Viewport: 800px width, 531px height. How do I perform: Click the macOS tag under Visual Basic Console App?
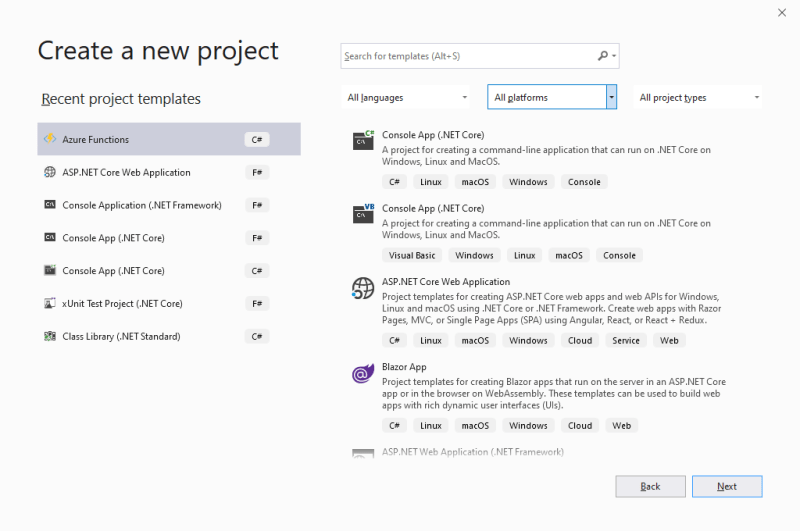click(x=569, y=255)
